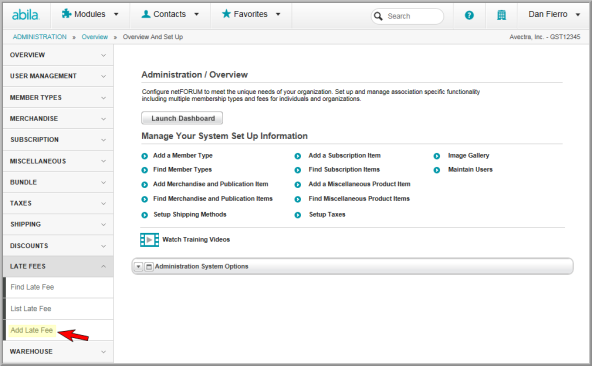592x366 pixels.
Task: Open the help question mark icon
Action: point(469,15)
